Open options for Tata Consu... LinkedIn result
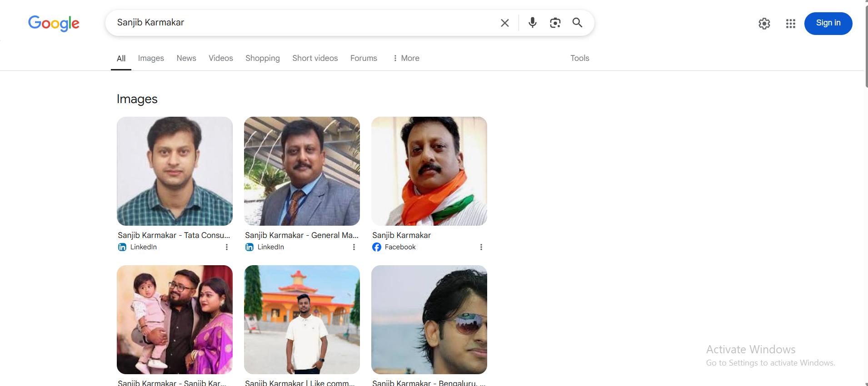Viewport: 868px width, 386px height. click(x=227, y=247)
